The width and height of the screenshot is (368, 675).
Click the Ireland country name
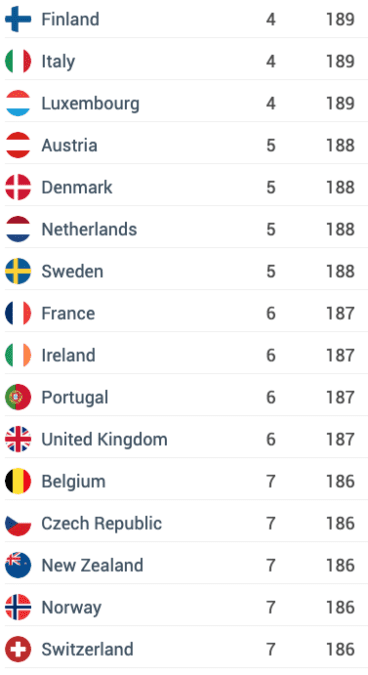click(x=68, y=355)
